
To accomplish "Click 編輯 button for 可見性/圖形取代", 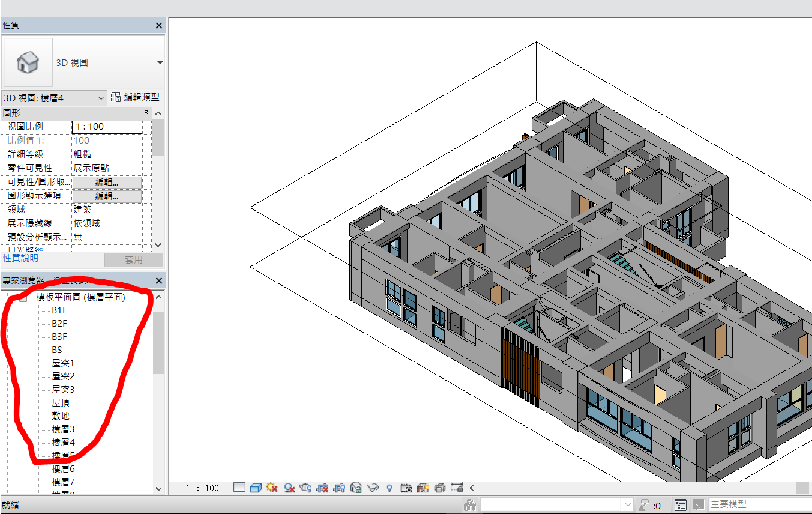I will [x=107, y=182].
